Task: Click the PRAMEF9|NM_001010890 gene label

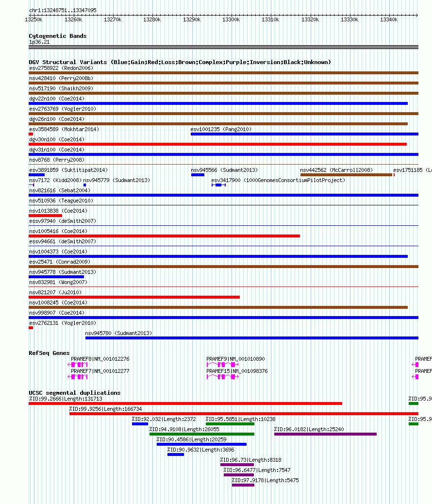Action: click(235, 359)
